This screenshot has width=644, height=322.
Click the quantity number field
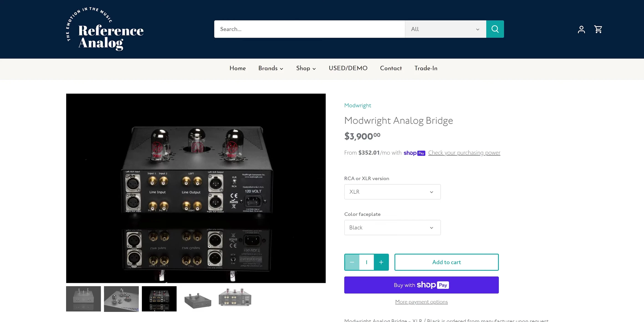366,262
